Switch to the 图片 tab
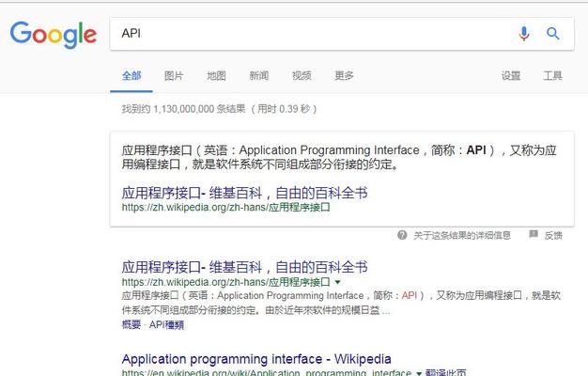Image resolution: width=588 pixels, height=376 pixels. [174, 76]
